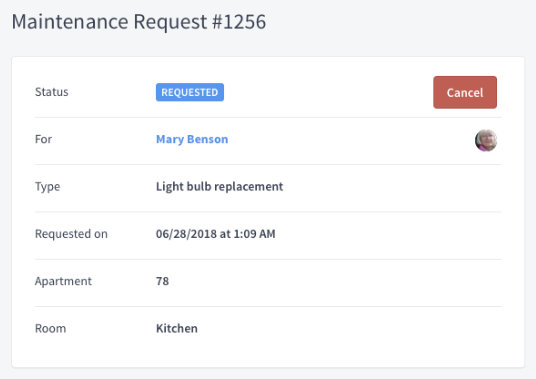Click the Status field label
The height and width of the screenshot is (379, 536).
coord(52,92)
